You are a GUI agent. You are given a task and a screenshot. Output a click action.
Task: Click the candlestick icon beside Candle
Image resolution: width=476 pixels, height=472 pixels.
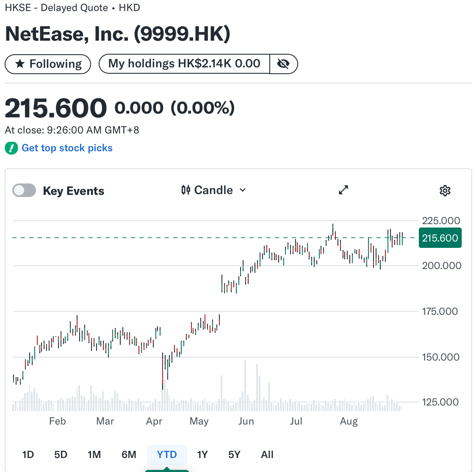click(186, 190)
